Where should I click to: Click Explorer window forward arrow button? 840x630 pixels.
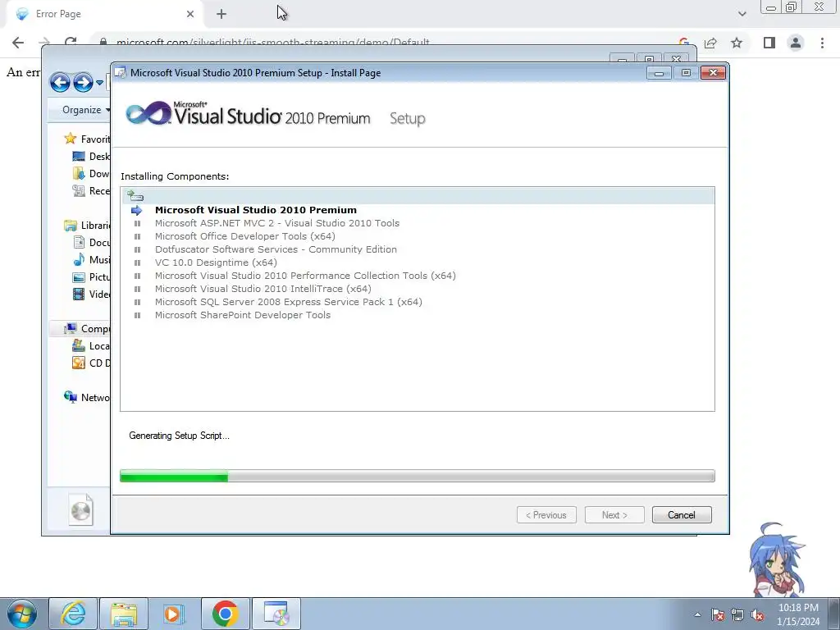[x=83, y=83]
